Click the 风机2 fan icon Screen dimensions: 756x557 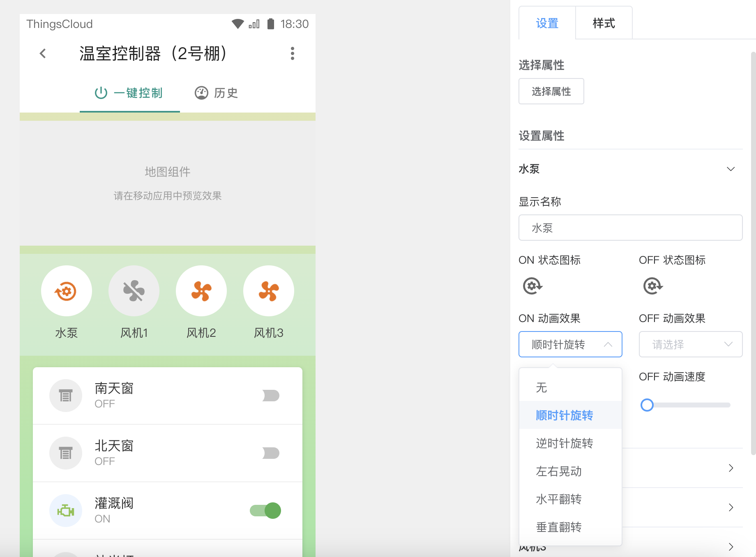tap(201, 290)
